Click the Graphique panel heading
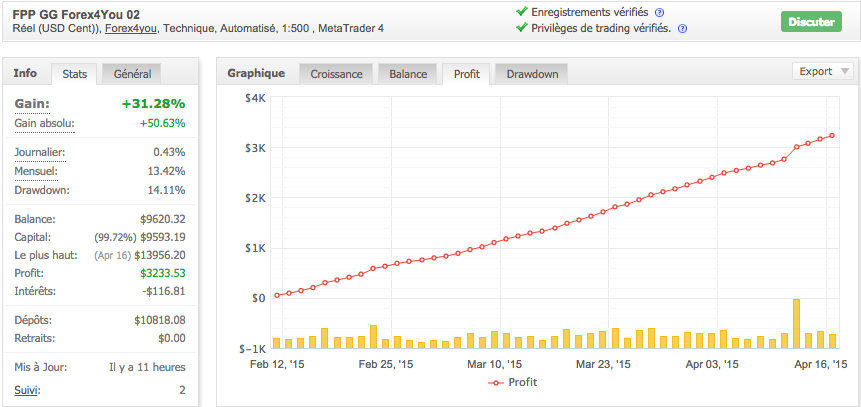The image size is (861, 407). 256,73
